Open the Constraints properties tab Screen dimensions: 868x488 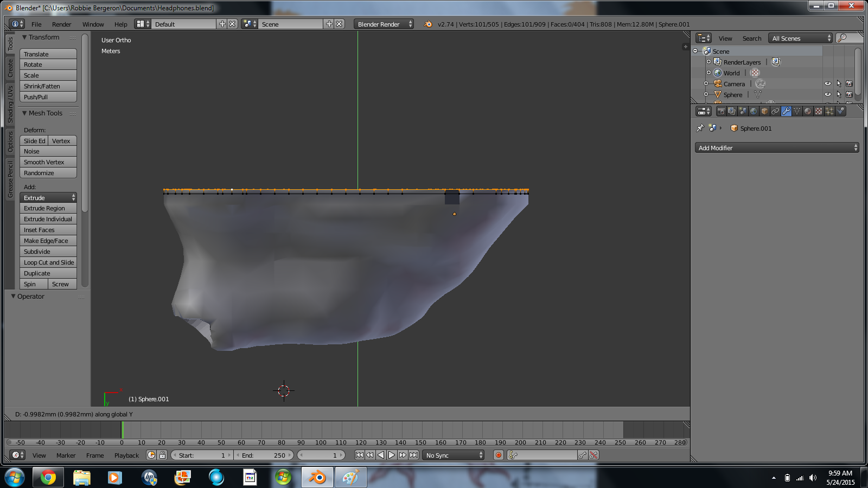(775, 111)
